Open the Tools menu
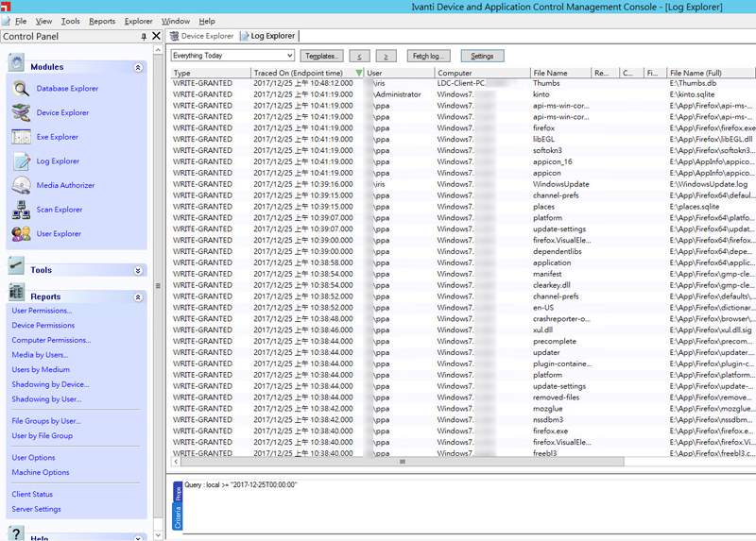 pyautogui.click(x=70, y=21)
